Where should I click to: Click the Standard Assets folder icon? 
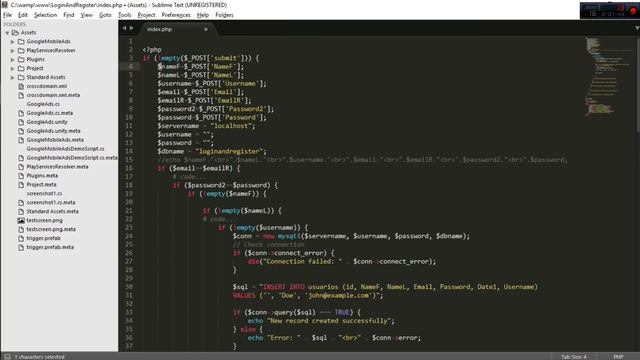(x=21, y=78)
